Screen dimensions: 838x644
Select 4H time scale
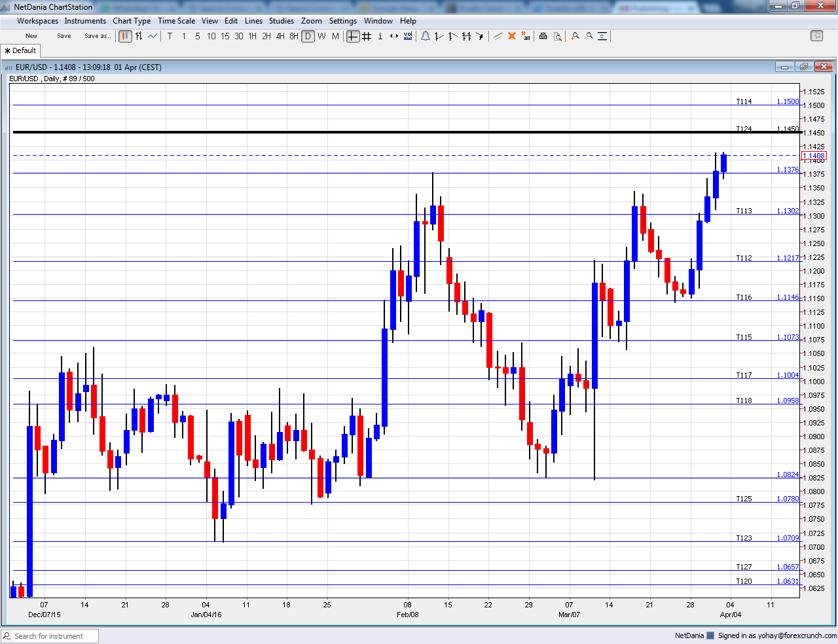(280, 36)
